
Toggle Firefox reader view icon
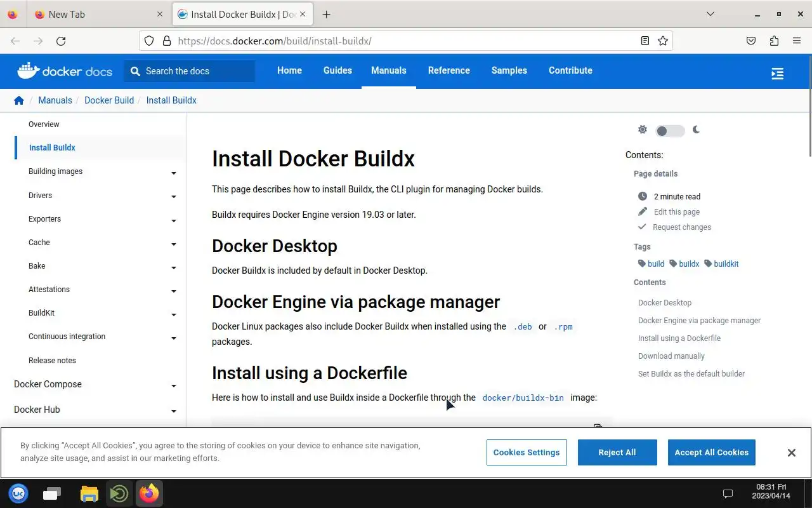[x=645, y=41]
